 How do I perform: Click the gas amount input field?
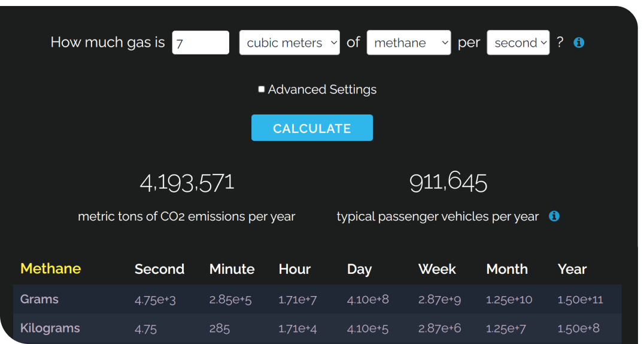(x=201, y=43)
